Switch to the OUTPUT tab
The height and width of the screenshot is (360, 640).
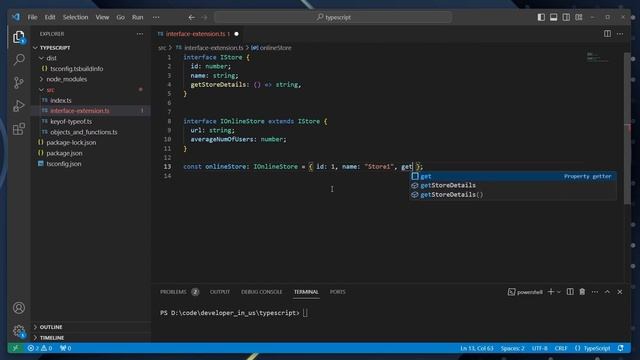tap(220, 292)
